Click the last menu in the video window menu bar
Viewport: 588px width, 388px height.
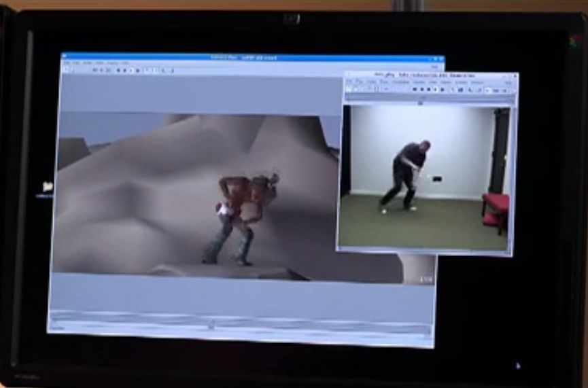(x=477, y=82)
